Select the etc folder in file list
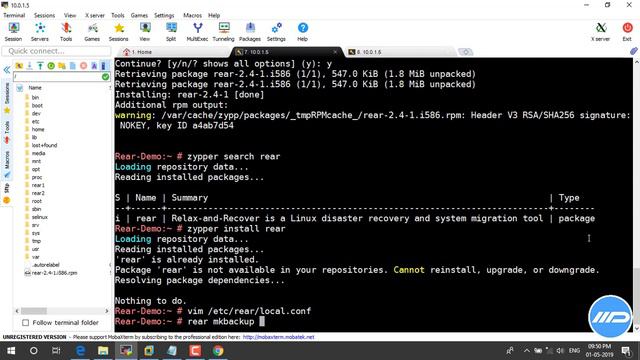Image resolution: width=640 pixels, height=360 pixels. (36, 121)
